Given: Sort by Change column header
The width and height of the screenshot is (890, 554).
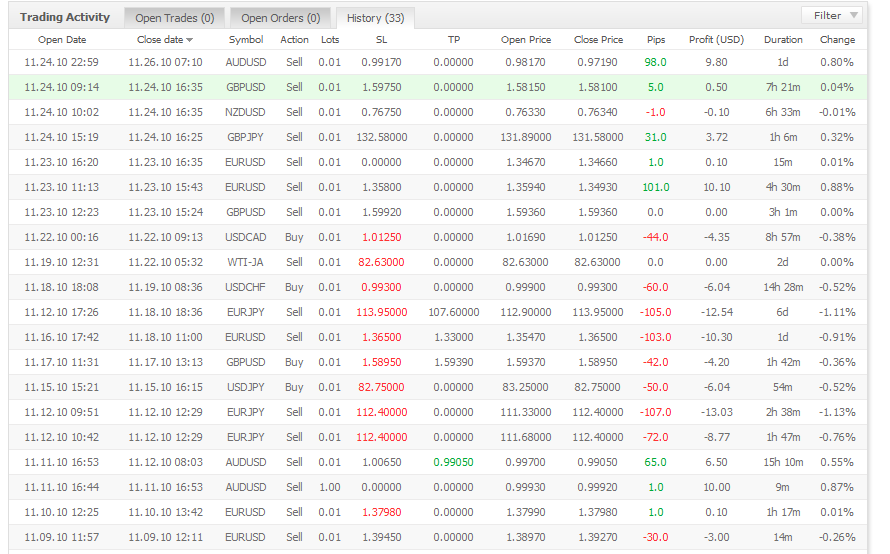Looking at the screenshot, I should click(837, 40).
